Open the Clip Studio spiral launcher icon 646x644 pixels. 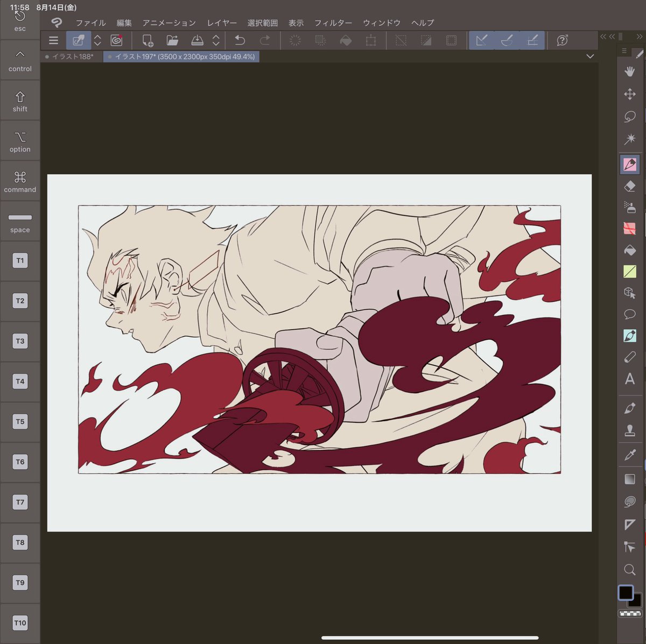coord(116,40)
